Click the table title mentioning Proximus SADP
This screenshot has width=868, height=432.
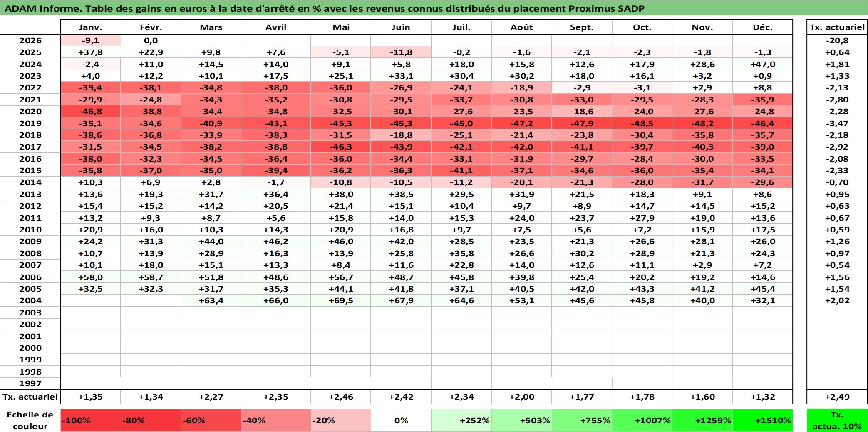tap(325, 8)
